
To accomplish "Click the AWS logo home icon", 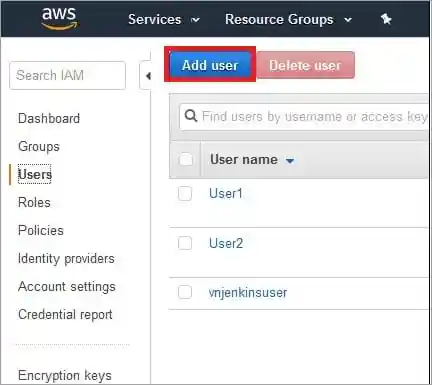I will pyautogui.click(x=60, y=19).
